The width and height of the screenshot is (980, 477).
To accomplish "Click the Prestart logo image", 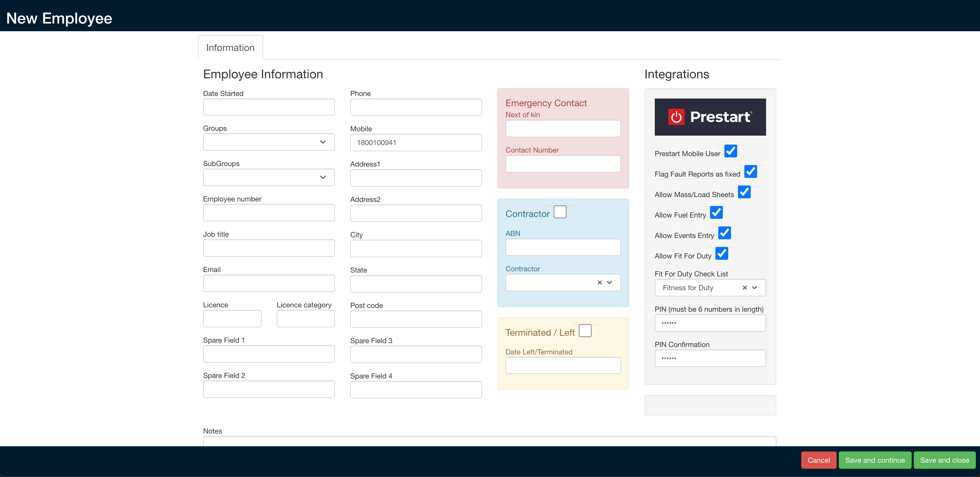I will [x=710, y=117].
